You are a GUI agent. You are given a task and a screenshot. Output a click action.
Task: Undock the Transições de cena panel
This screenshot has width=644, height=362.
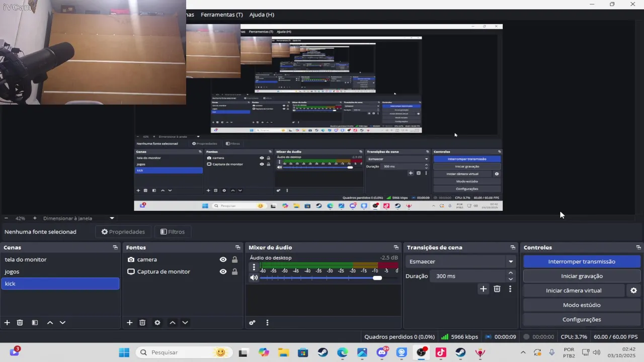point(513,247)
